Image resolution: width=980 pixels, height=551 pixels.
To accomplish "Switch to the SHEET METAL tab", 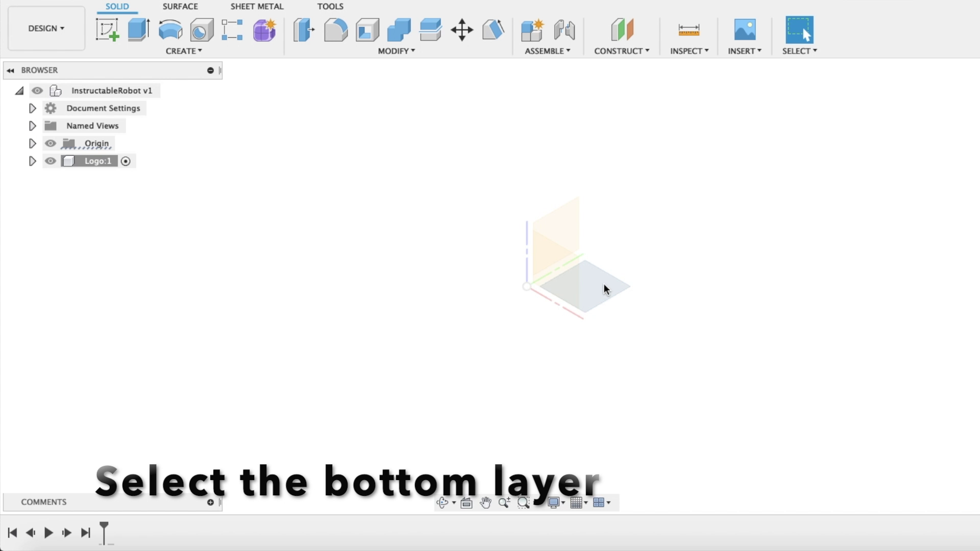I will 257,7.
